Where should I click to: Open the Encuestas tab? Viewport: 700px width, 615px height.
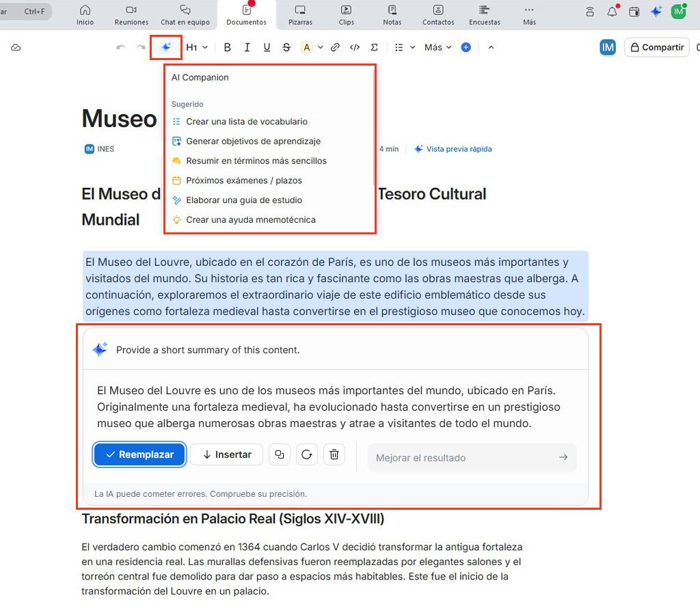coord(485,15)
